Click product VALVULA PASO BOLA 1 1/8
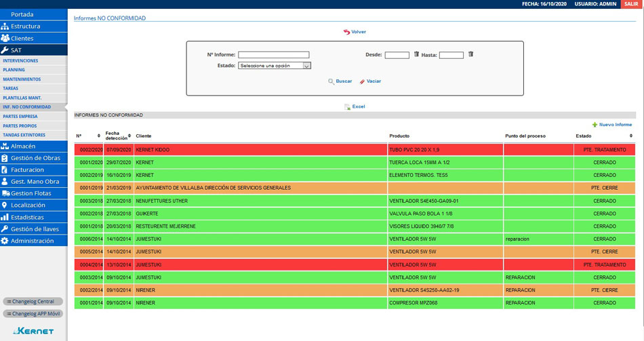The width and height of the screenshot is (644, 341). pyautogui.click(x=420, y=214)
